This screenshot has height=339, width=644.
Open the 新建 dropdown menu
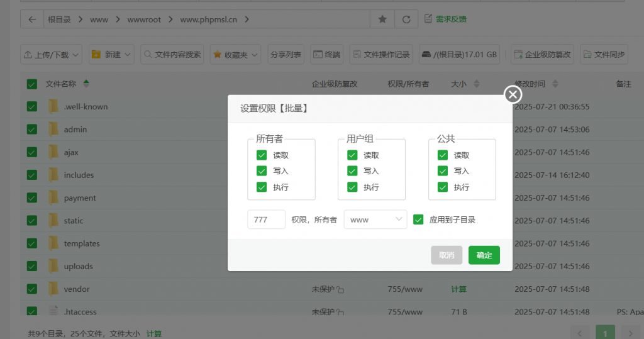click(111, 54)
